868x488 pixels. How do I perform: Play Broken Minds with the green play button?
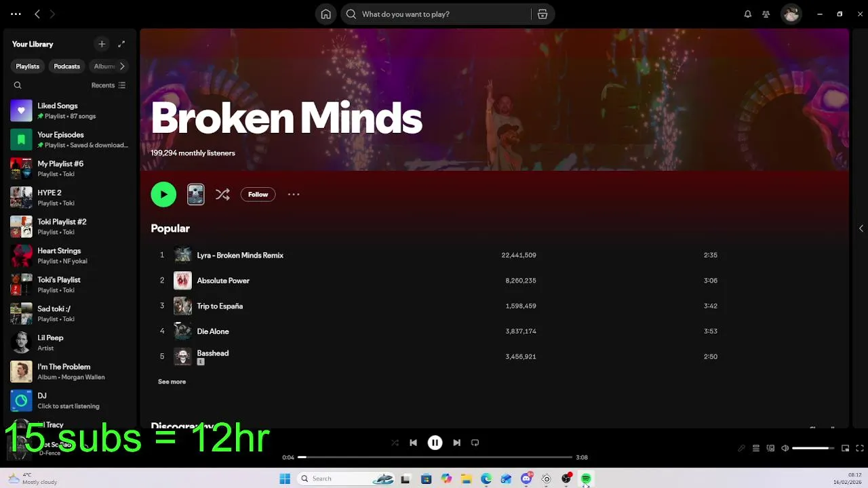(163, 195)
